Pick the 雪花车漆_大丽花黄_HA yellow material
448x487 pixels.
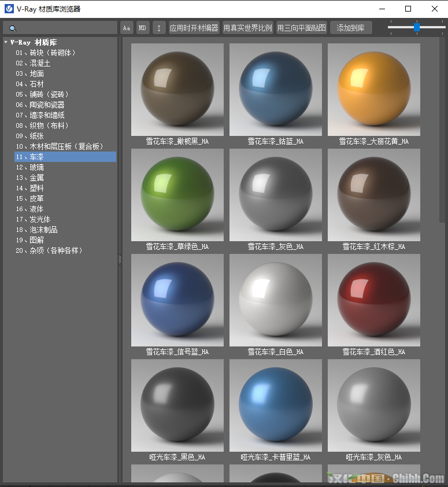[x=373, y=90]
